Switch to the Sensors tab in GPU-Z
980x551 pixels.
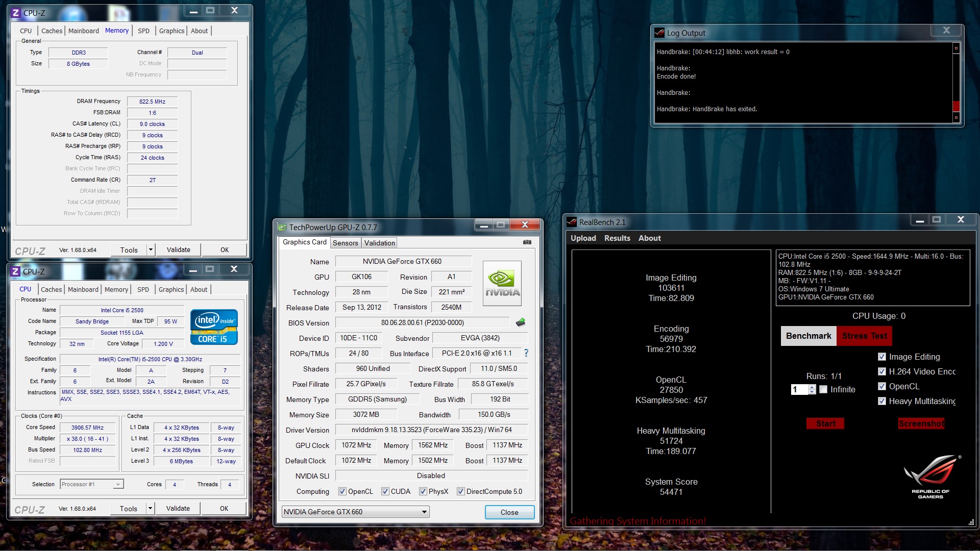[345, 243]
